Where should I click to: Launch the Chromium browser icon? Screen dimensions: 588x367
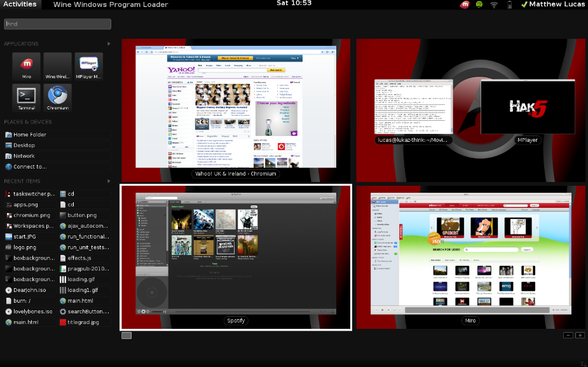pyautogui.click(x=57, y=97)
